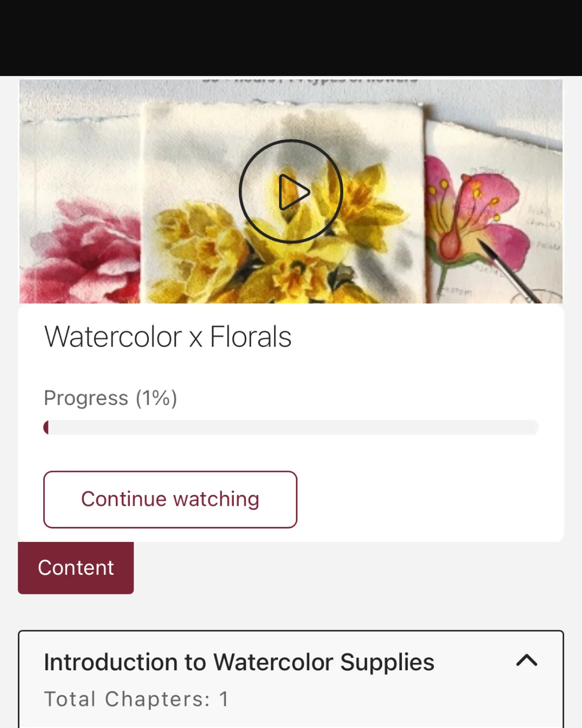The width and height of the screenshot is (582, 728).
Task: Click the word "Florals" in the title
Action: tap(251, 337)
